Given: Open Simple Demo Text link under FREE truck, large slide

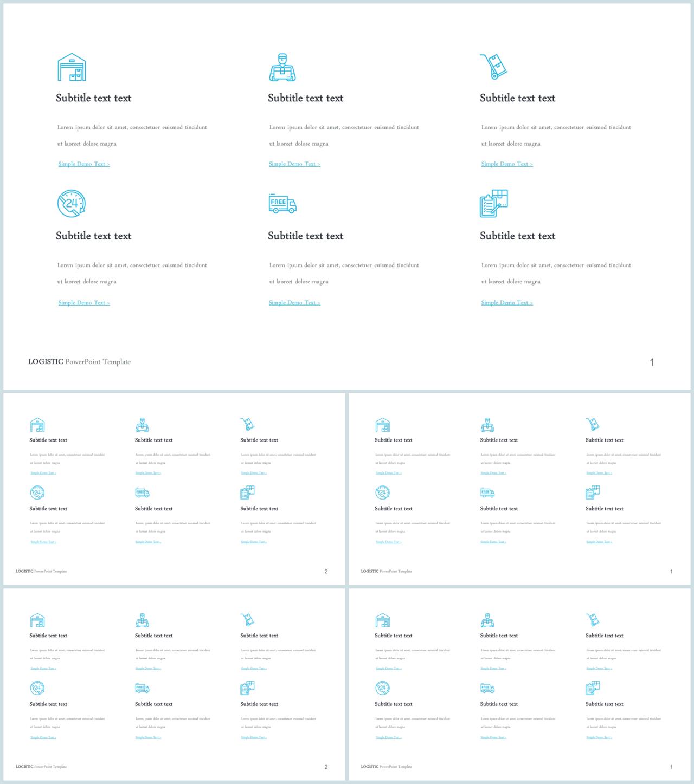Looking at the screenshot, I should click(x=294, y=303).
